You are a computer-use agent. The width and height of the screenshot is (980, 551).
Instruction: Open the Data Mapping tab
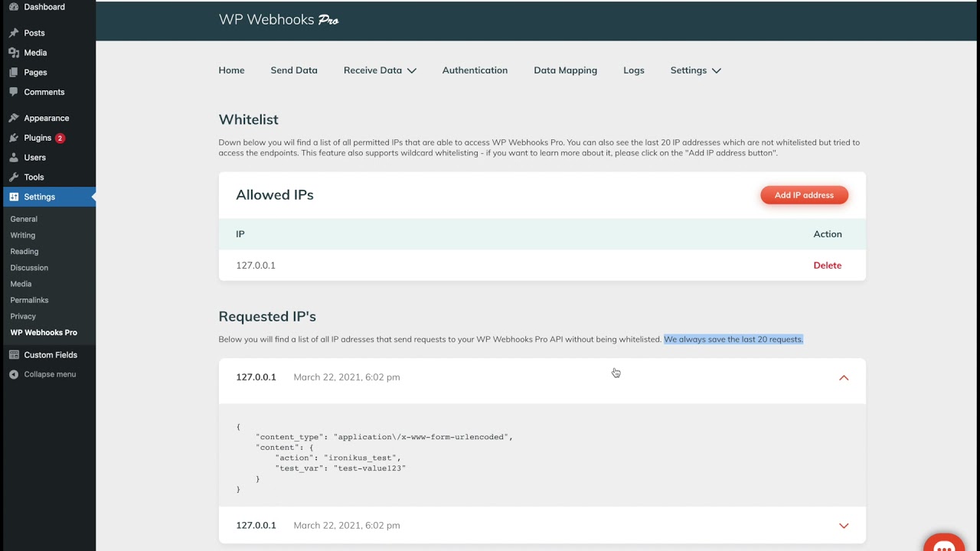[x=565, y=70]
